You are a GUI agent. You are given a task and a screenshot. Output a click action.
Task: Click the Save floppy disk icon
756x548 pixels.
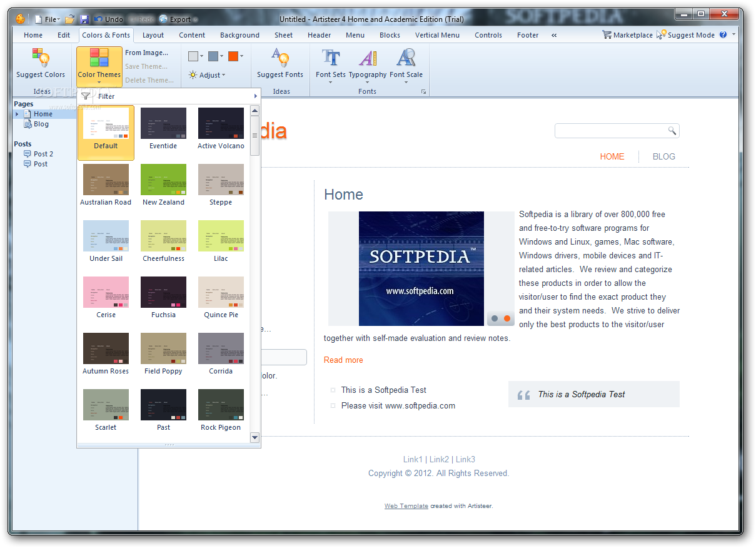(x=84, y=19)
